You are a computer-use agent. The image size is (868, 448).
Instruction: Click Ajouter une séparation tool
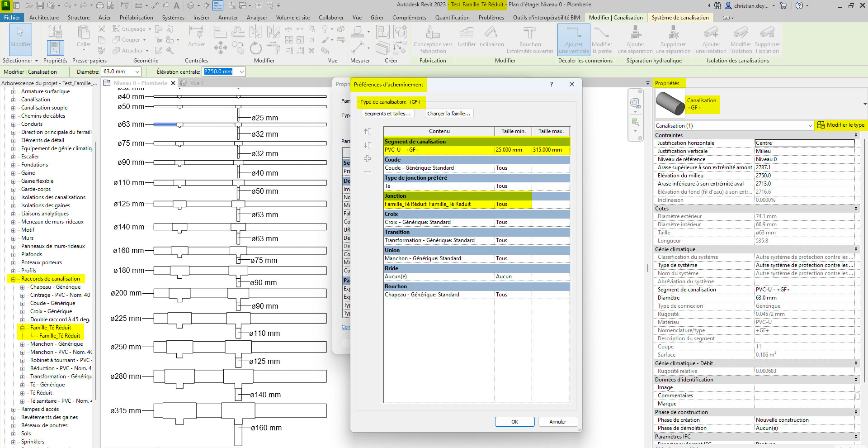[x=635, y=39]
